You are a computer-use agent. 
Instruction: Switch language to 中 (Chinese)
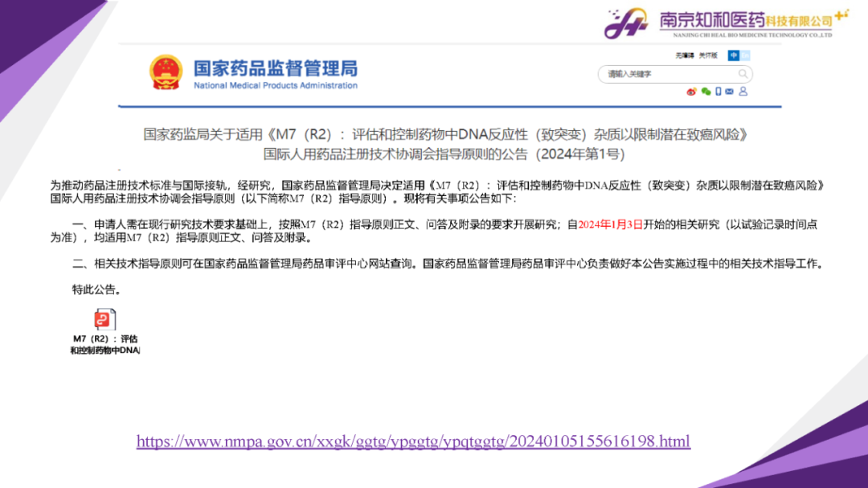[x=733, y=55]
